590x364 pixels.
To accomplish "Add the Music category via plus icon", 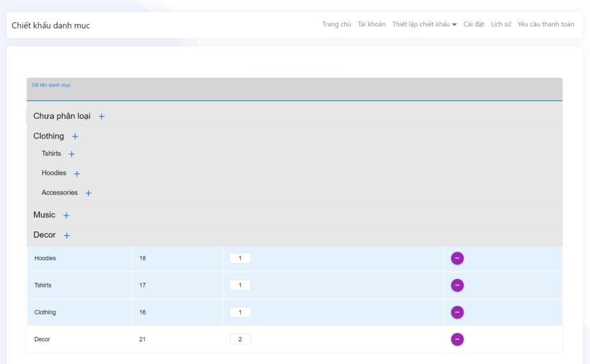I will 66,215.
